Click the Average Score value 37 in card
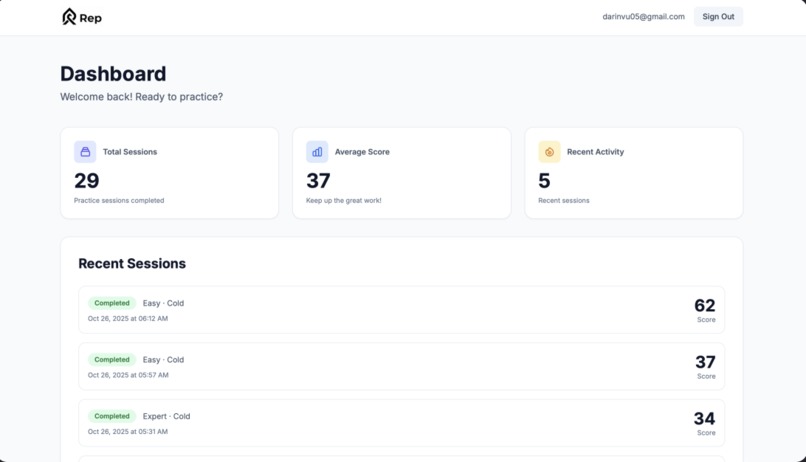The image size is (806, 462). (x=318, y=180)
